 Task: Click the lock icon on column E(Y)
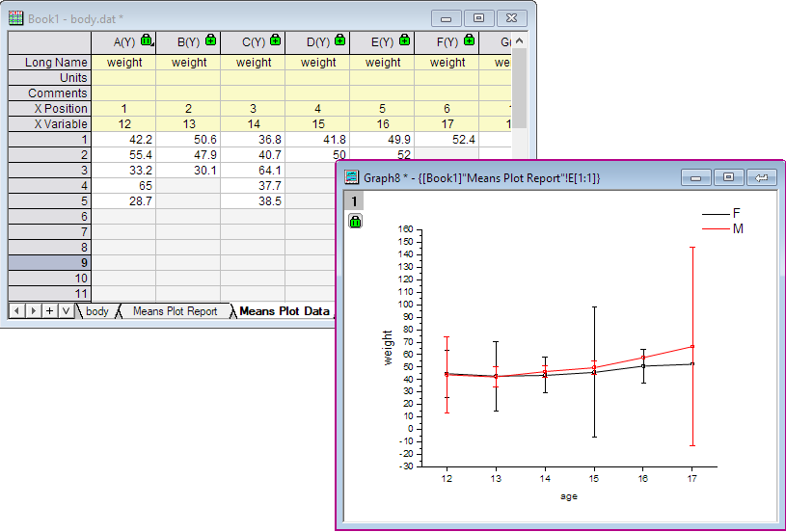tap(405, 40)
